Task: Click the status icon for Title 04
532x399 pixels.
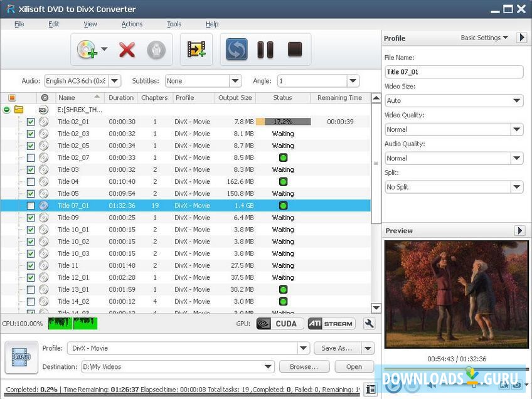Action: (283, 181)
